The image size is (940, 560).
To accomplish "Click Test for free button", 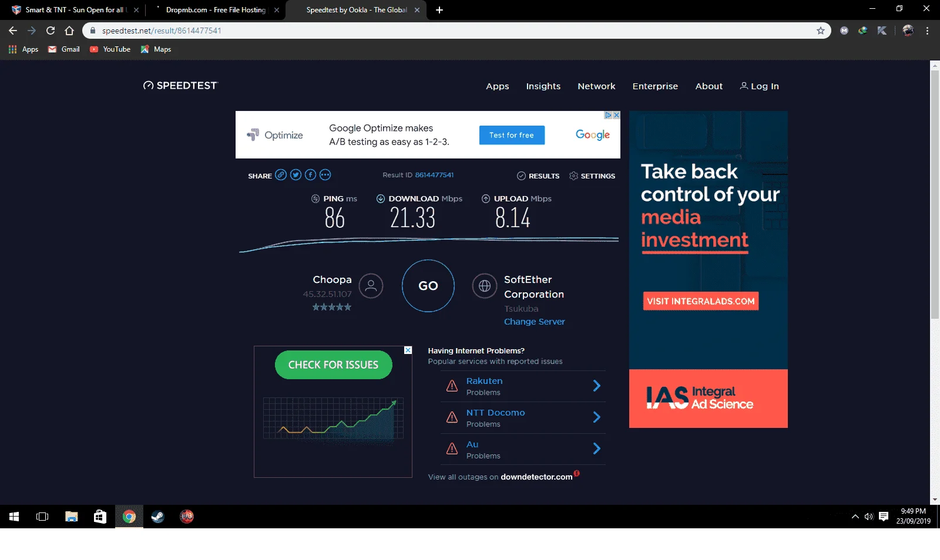I will 512,135.
